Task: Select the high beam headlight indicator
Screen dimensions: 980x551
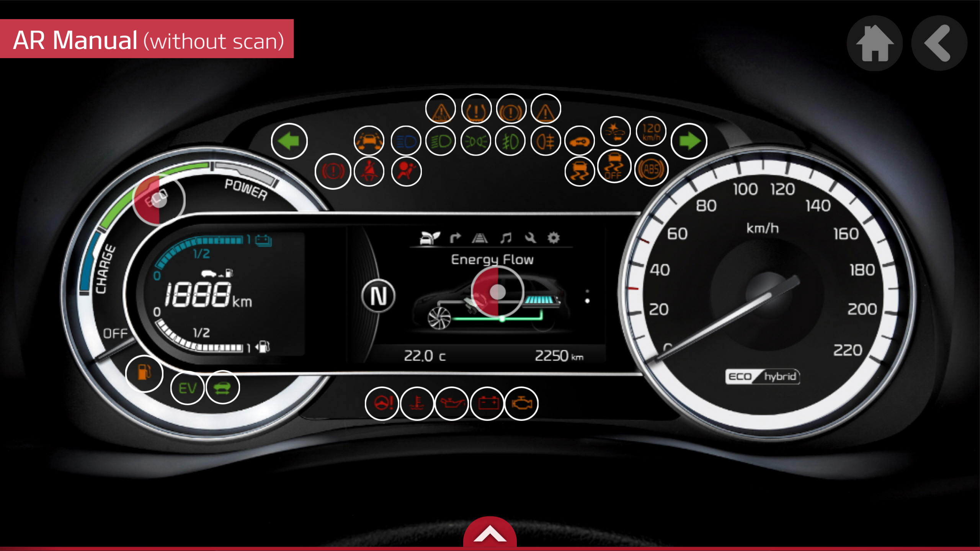Action: click(x=406, y=141)
